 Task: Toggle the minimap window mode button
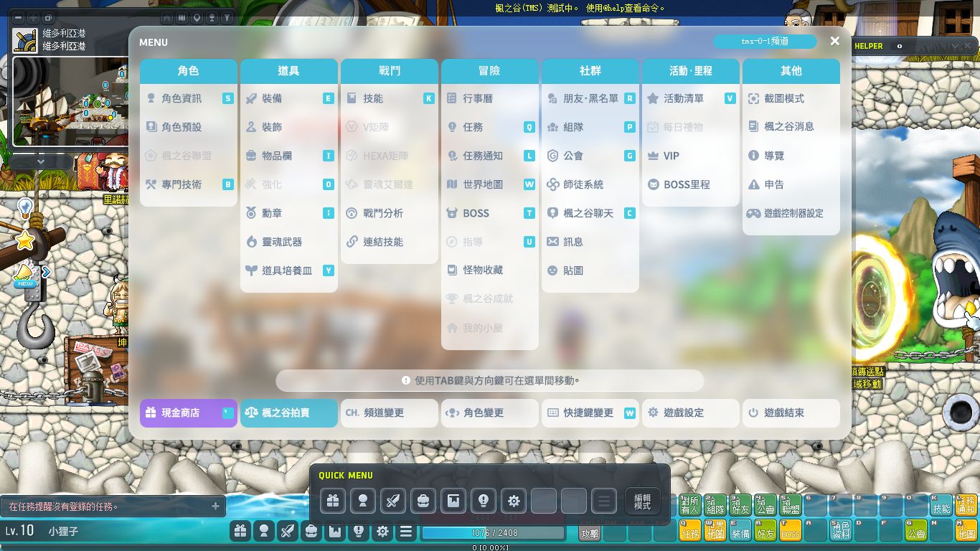click(x=49, y=17)
